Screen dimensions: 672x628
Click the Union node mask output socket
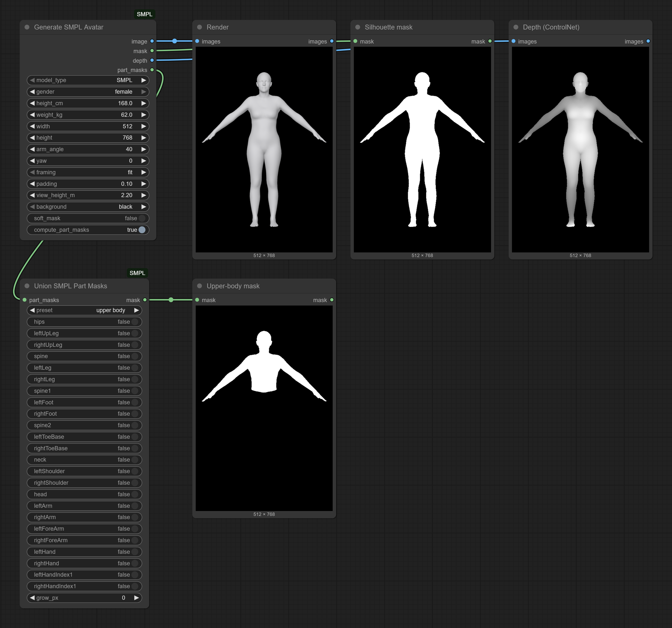pyautogui.click(x=145, y=300)
